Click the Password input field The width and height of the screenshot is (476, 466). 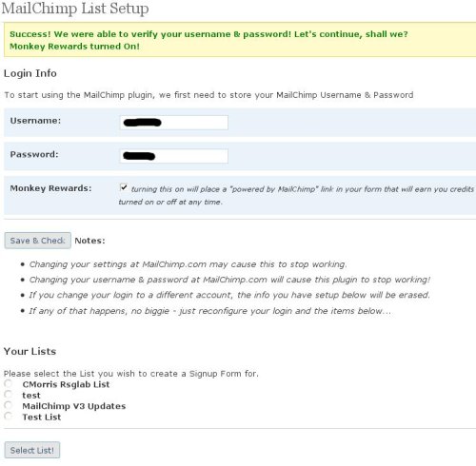tap(173, 156)
